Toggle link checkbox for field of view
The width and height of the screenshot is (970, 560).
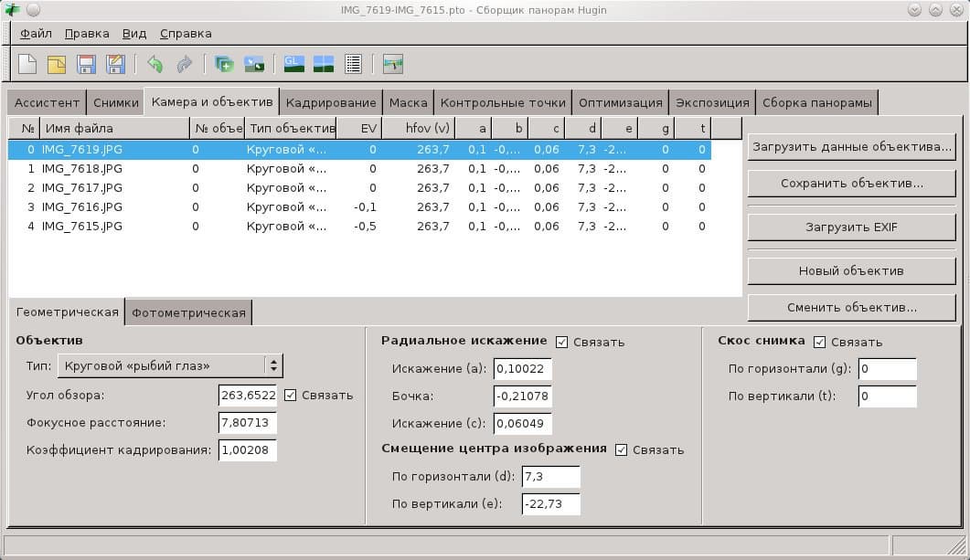291,395
